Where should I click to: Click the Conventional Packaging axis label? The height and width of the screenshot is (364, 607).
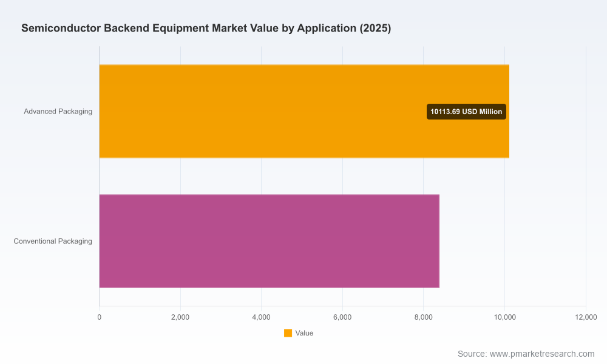pyautogui.click(x=53, y=241)
